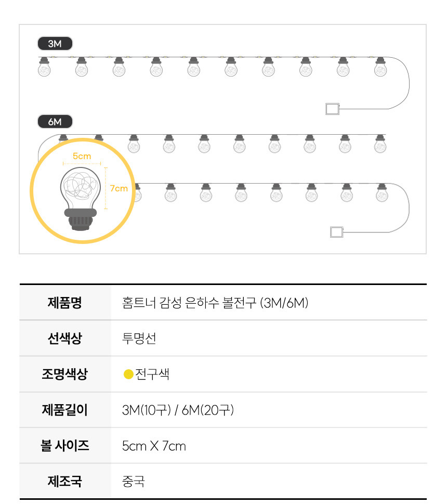Select the 제품명 row header
Viewport: 447px width, 504px height.
click(65, 303)
